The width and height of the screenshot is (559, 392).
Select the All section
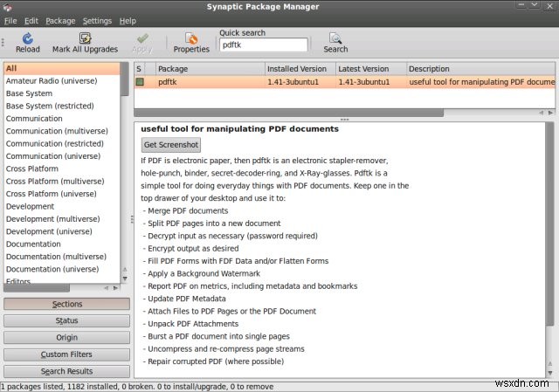point(62,68)
